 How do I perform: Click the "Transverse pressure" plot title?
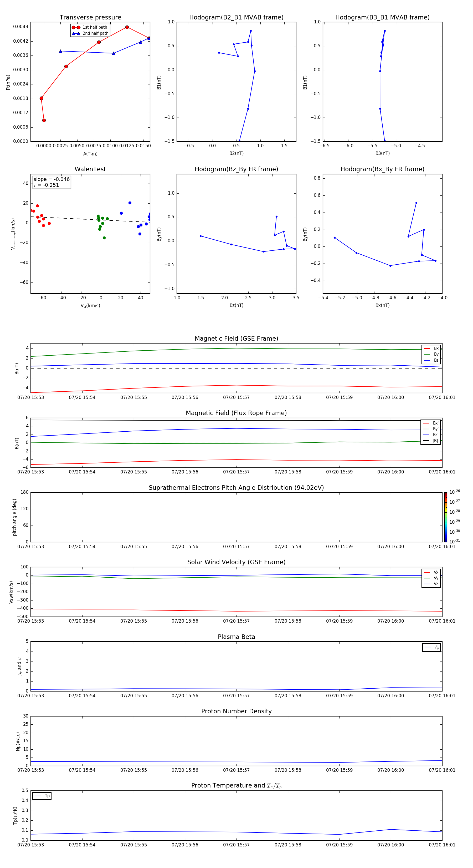pyautogui.click(x=90, y=18)
